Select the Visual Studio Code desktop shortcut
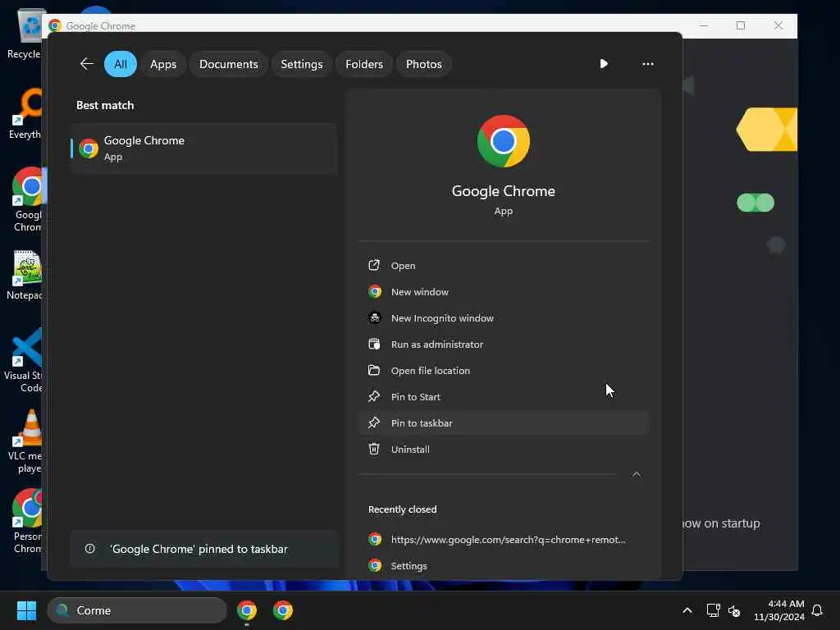 coord(23,361)
